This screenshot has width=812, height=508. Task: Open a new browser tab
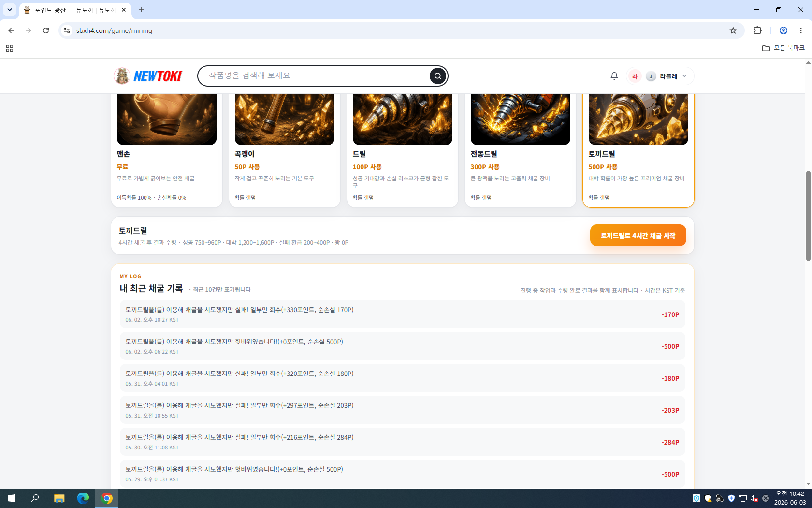coord(141,10)
